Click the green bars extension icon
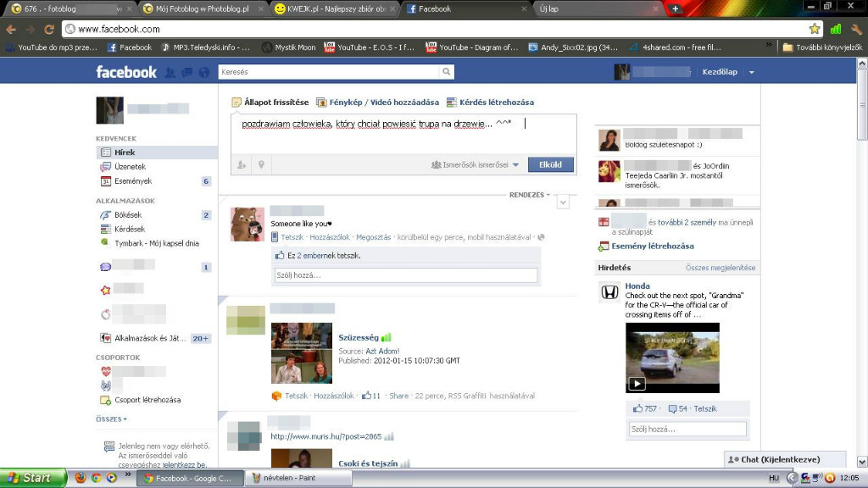868x488 pixels. (x=836, y=29)
